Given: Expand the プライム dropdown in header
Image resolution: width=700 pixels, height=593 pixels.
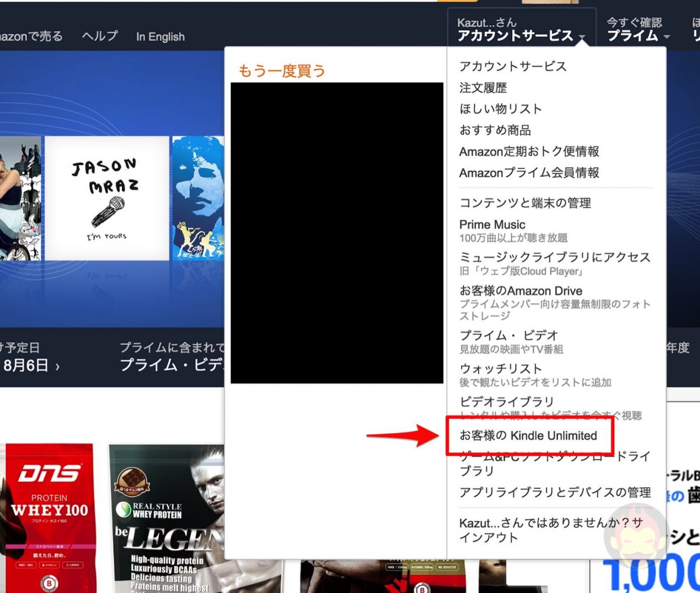Looking at the screenshot, I should click(667, 37).
